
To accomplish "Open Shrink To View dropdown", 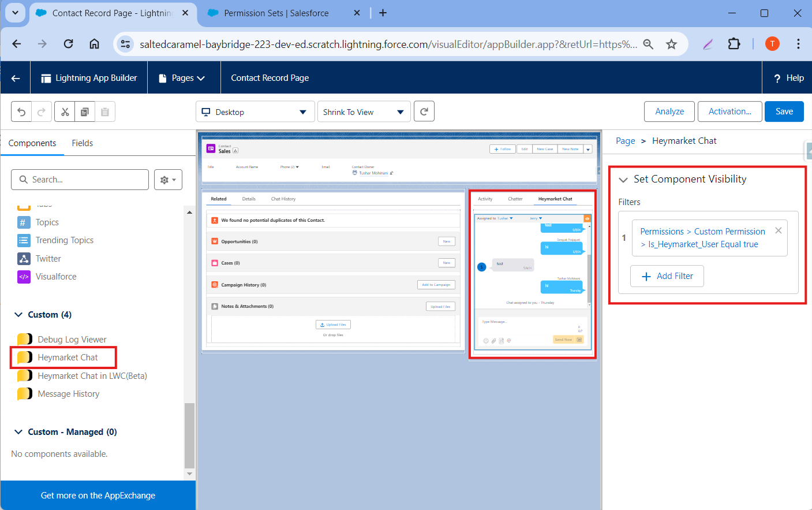I will (364, 112).
